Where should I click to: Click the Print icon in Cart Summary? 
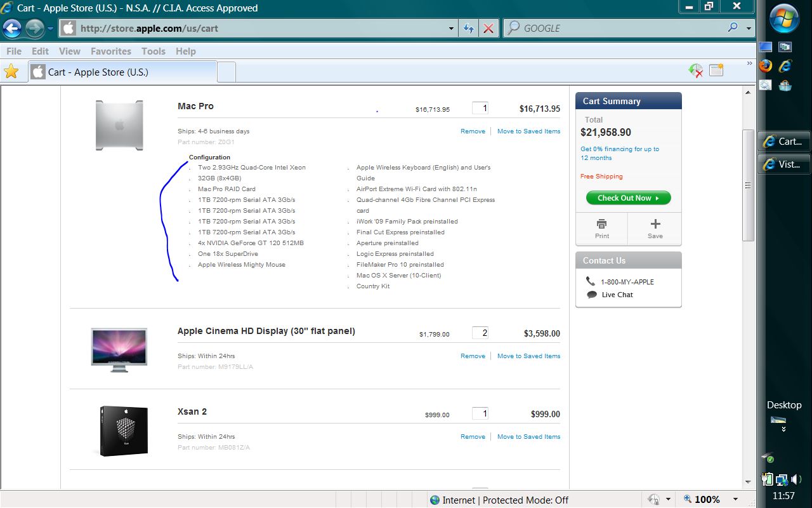601,224
